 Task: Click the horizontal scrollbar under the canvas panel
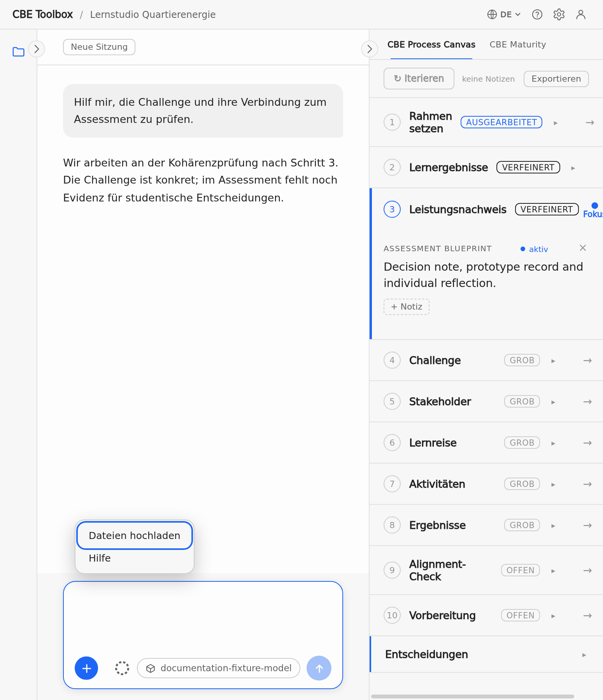(x=473, y=696)
